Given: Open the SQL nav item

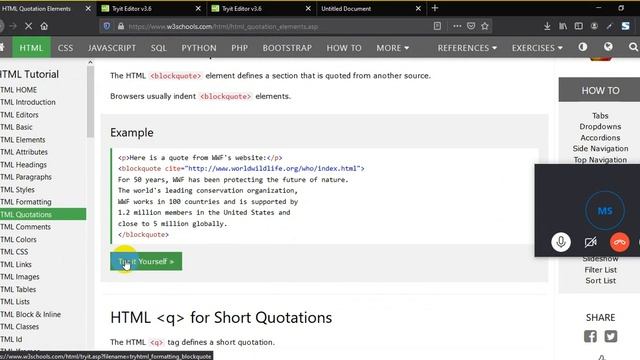Looking at the screenshot, I should 158,48.
